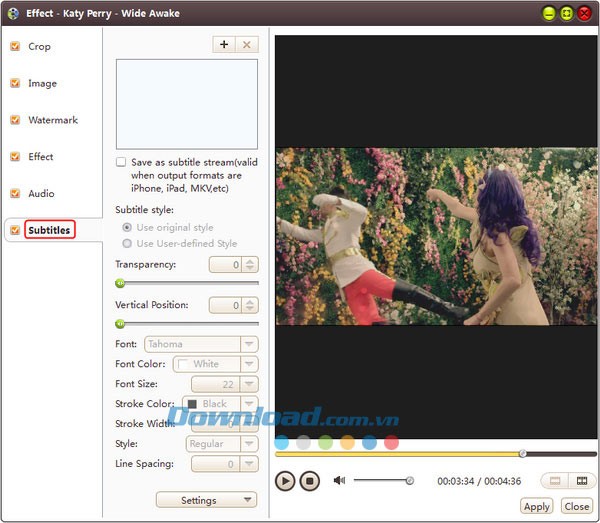The height and width of the screenshot is (523, 600).
Task: Click the Apply button
Action: [x=536, y=507]
